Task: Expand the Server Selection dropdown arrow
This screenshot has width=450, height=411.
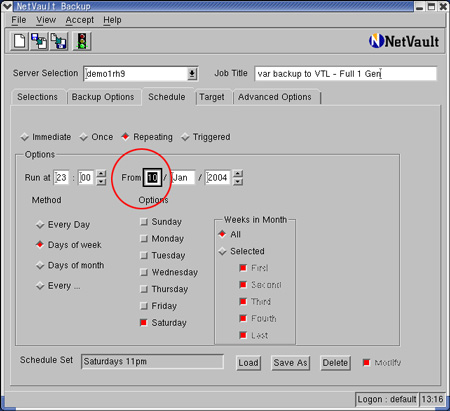Action: pyautogui.click(x=192, y=74)
